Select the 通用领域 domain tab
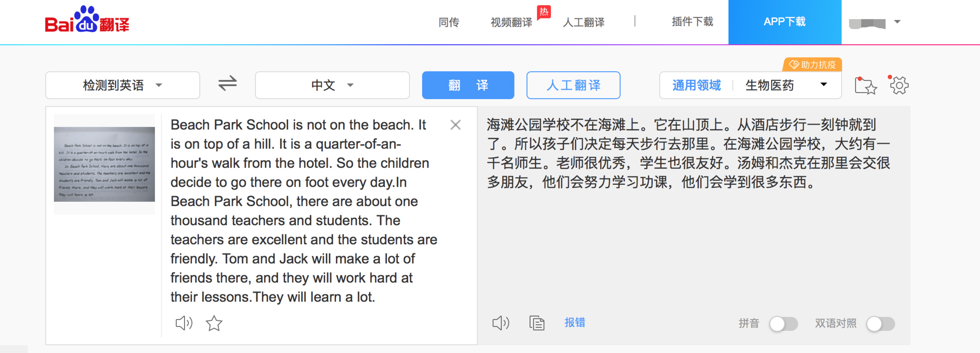 click(x=697, y=85)
